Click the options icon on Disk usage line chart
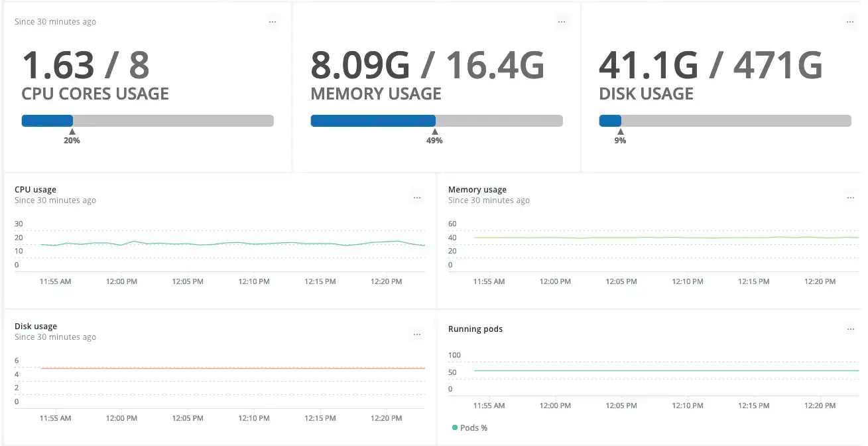The image size is (868, 446). pos(417,334)
